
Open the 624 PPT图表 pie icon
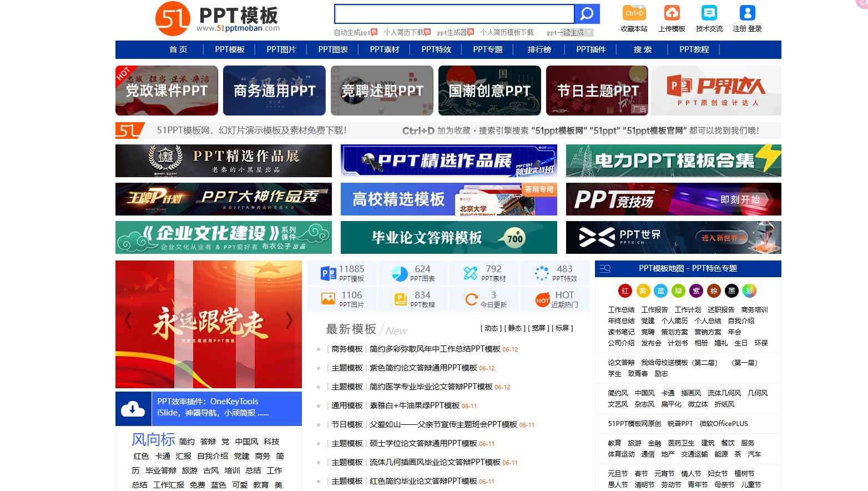(x=400, y=273)
